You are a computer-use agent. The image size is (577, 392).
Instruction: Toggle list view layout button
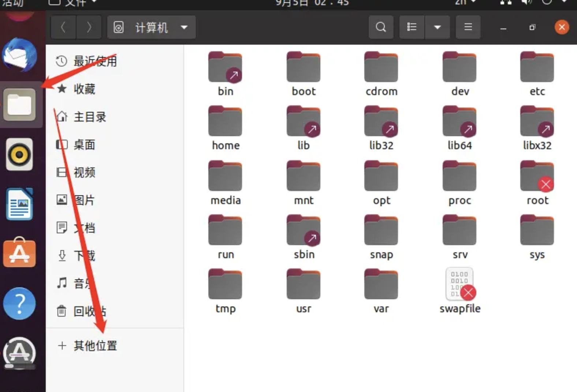(x=412, y=27)
